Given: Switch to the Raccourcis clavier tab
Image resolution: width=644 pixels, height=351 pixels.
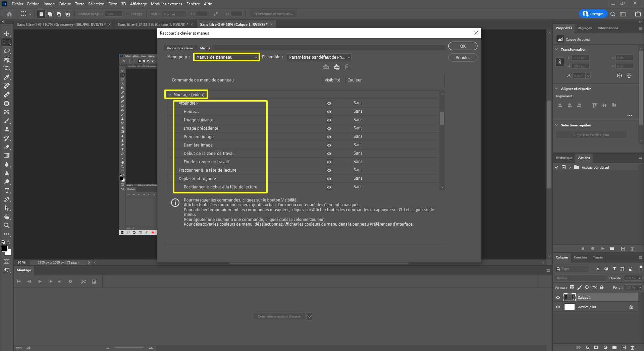Looking at the screenshot, I should [x=180, y=48].
